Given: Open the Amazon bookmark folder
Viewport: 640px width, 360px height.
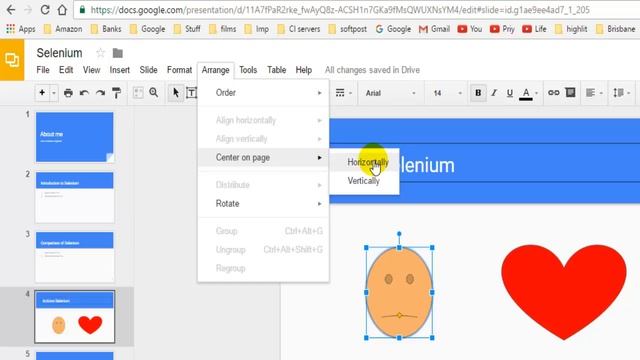Looking at the screenshot, I should click(x=63, y=29).
